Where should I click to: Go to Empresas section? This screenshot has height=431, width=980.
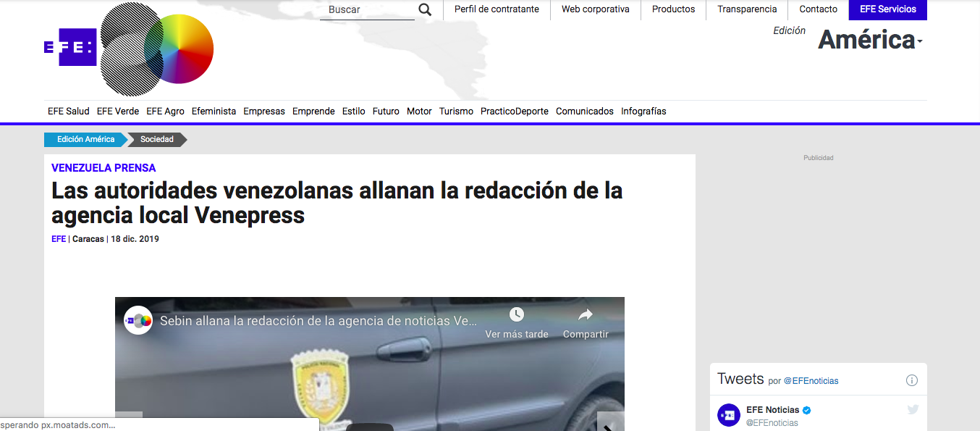[264, 112]
